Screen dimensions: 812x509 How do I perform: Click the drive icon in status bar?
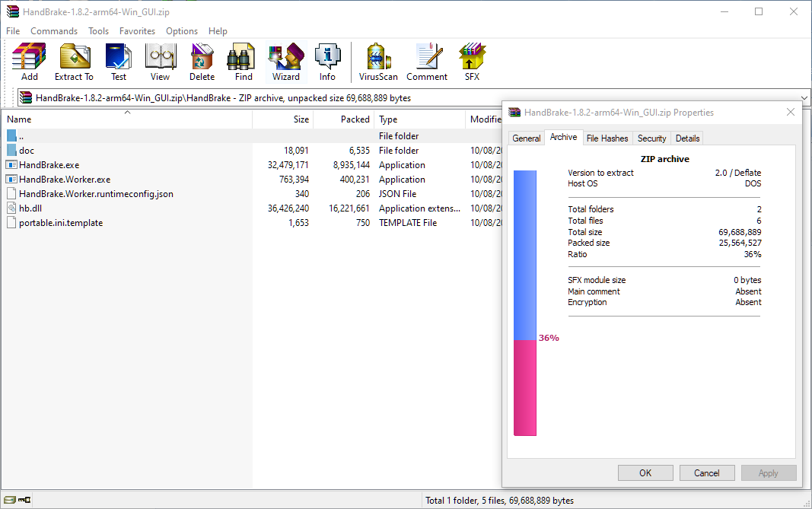[10, 500]
